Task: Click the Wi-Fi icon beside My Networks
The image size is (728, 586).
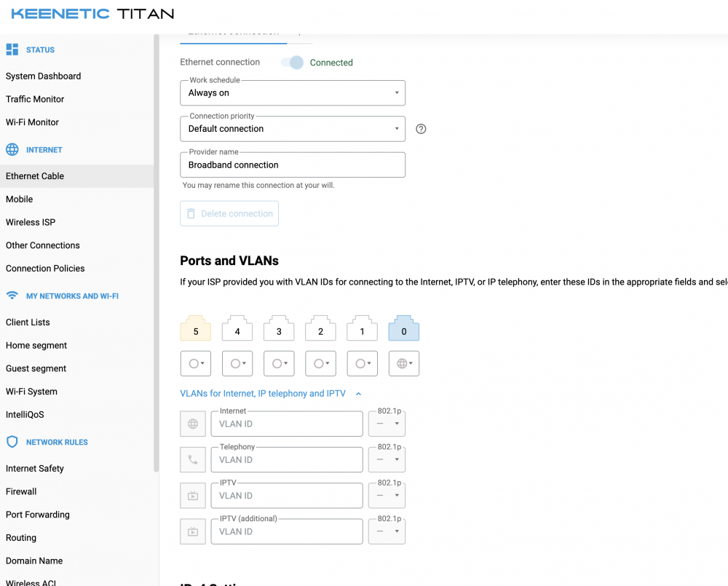Action: click(x=12, y=296)
